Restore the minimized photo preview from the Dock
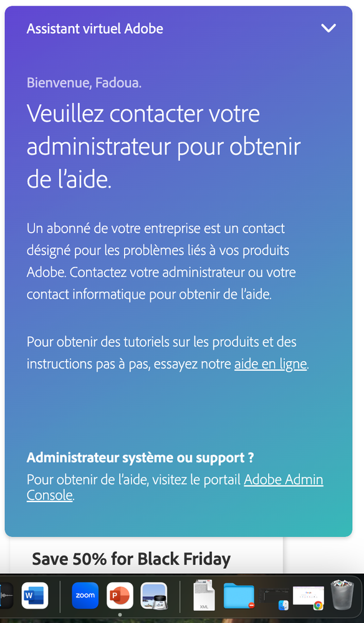Screen dimensions: 364x623 pos(155,596)
